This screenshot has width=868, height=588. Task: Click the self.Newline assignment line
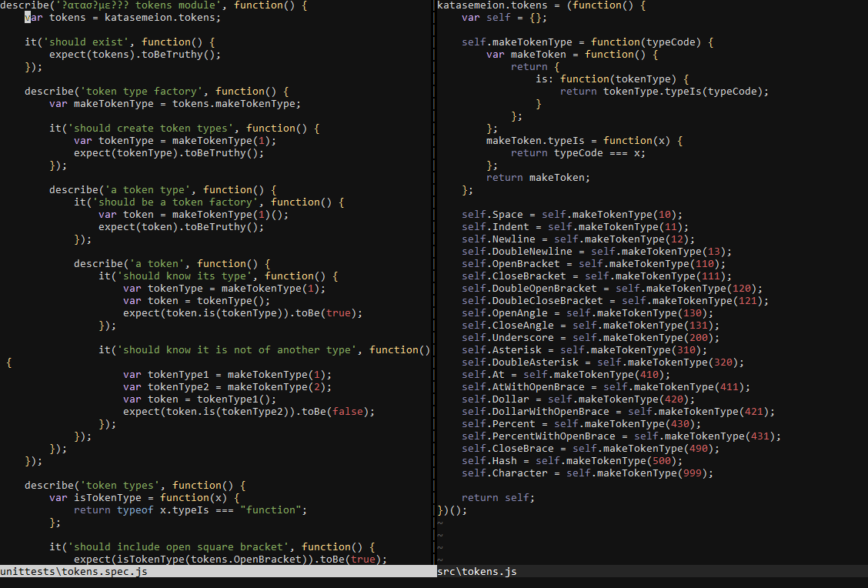[578, 239]
